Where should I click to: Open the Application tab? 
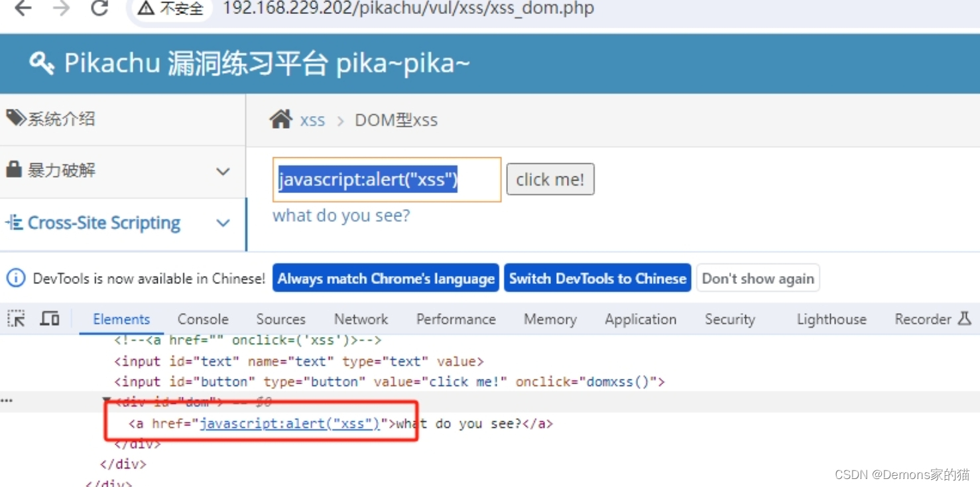point(641,319)
